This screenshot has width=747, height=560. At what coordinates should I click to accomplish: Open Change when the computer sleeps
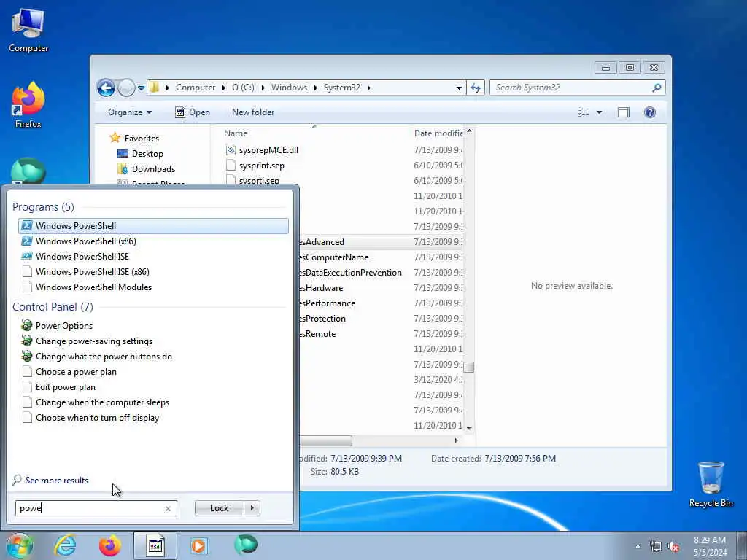(153, 402)
